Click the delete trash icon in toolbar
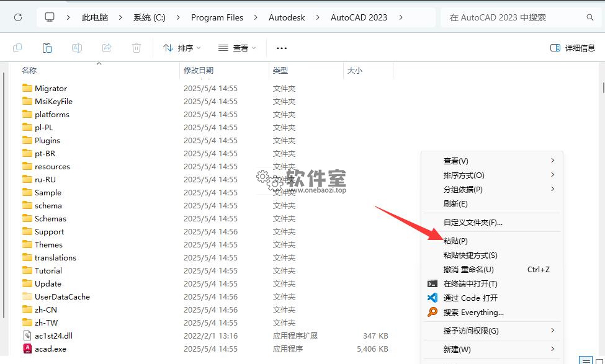Image resolution: width=605 pixels, height=364 pixels. (136, 48)
